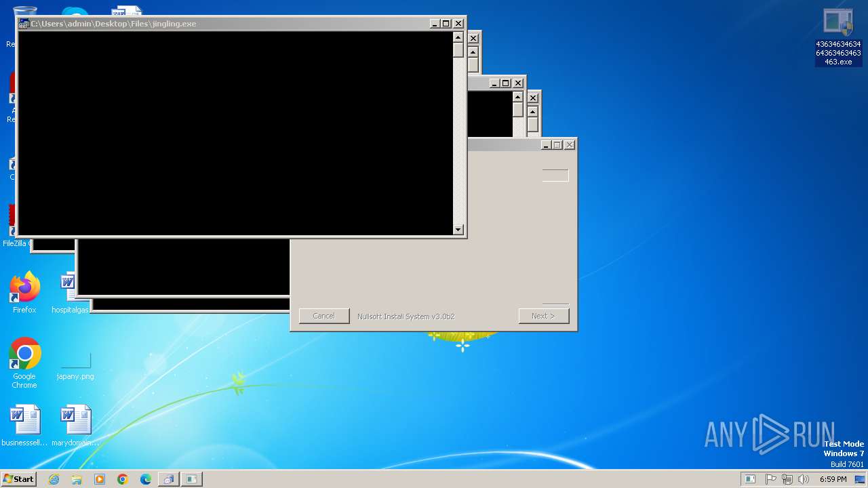This screenshot has height=488, width=868.
Task: Click Cancel in the Nullsoft installer
Action: point(324,316)
